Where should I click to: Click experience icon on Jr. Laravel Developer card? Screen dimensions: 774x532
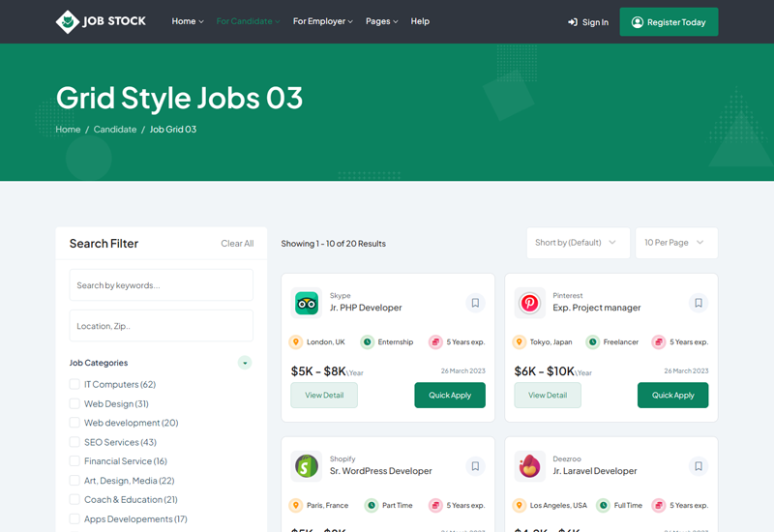tap(659, 505)
